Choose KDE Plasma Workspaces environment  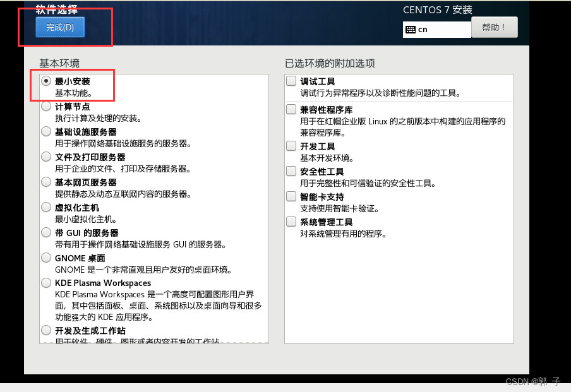(46, 282)
